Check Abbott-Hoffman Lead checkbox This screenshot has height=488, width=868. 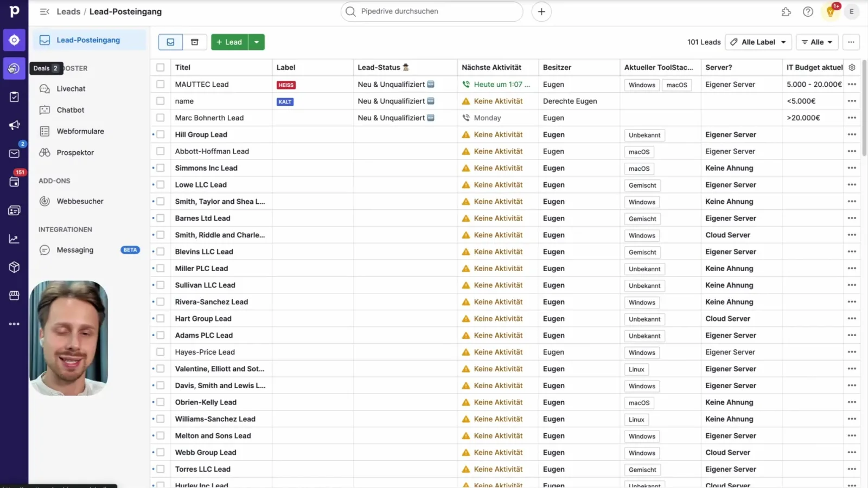coord(160,151)
